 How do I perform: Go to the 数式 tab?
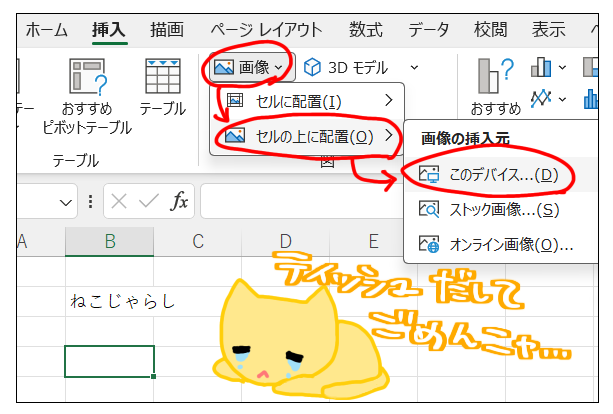366,30
